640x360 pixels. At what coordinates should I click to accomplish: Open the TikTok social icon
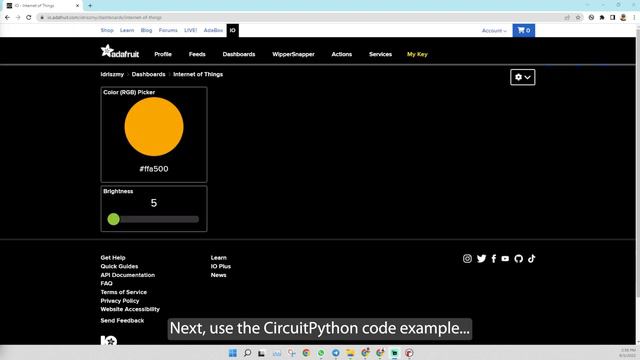pos(531,258)
